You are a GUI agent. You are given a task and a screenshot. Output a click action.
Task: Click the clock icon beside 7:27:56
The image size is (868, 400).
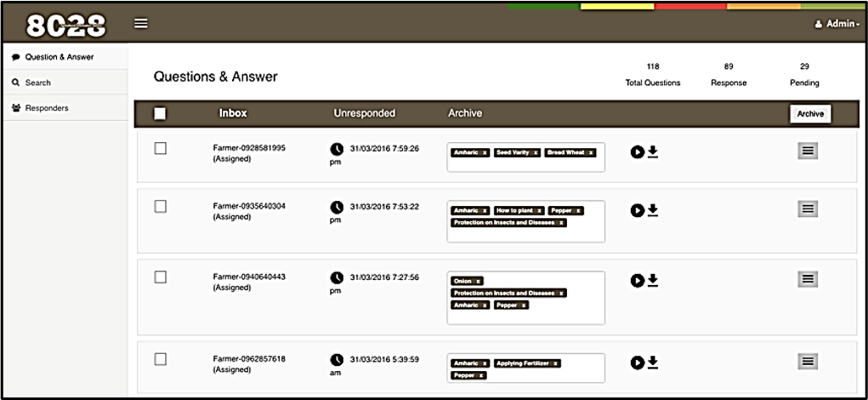point(338,277)
